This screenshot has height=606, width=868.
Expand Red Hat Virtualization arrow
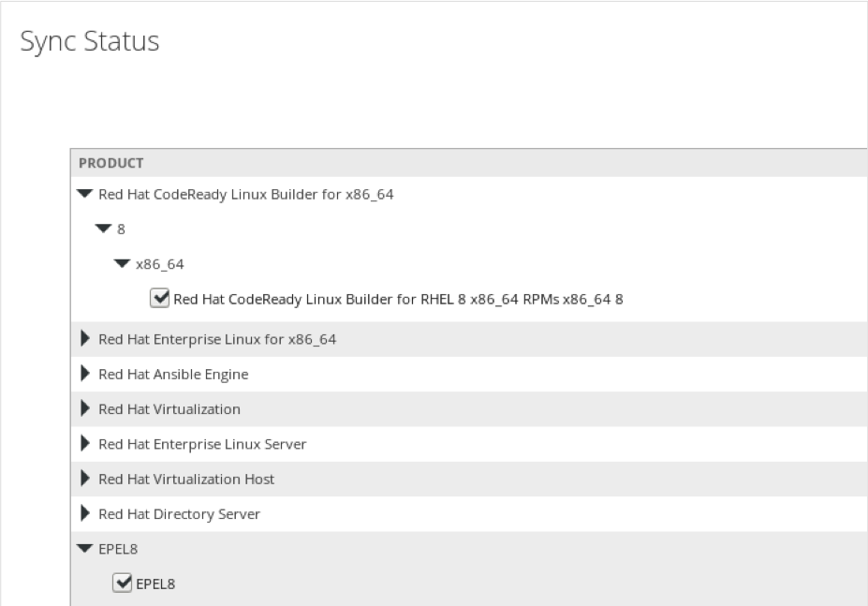coord(87,409)
